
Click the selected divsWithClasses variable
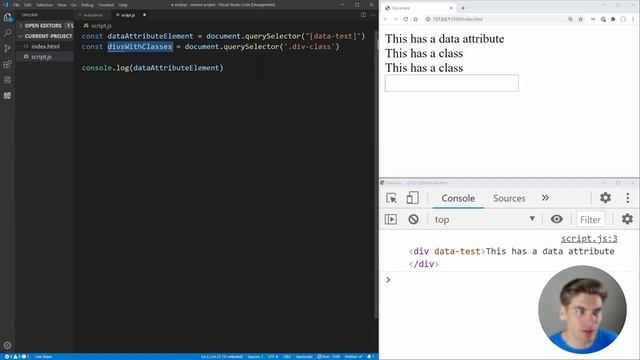click(x=140, y=47)
